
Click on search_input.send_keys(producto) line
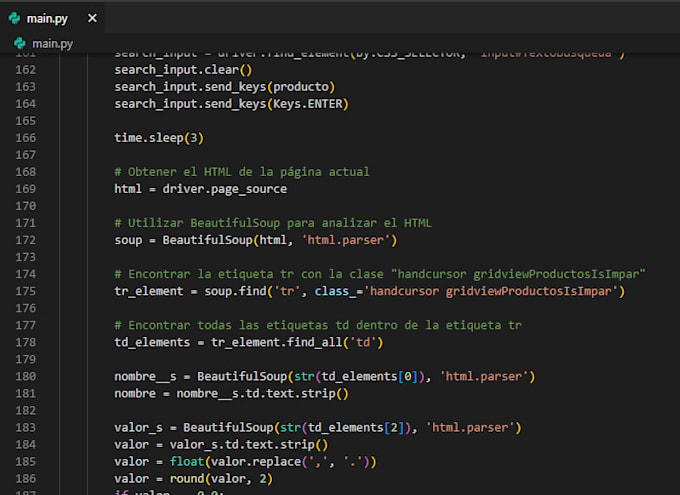click(225, 87)
